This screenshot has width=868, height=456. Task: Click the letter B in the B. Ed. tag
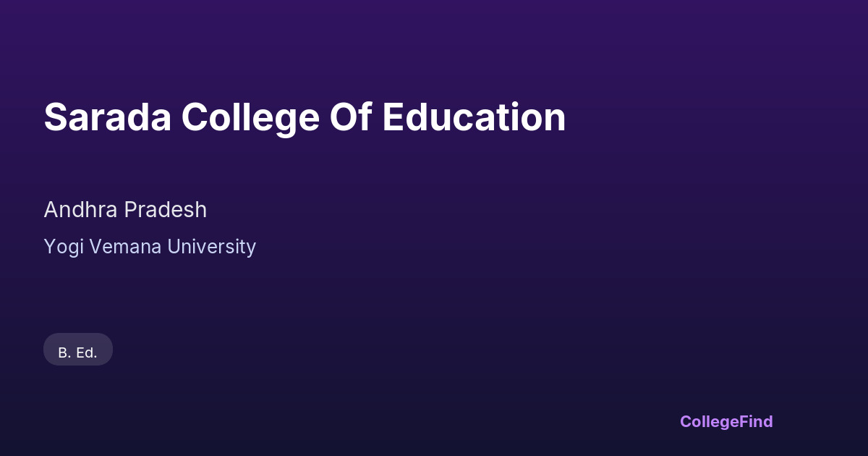(x=63, y=352)
